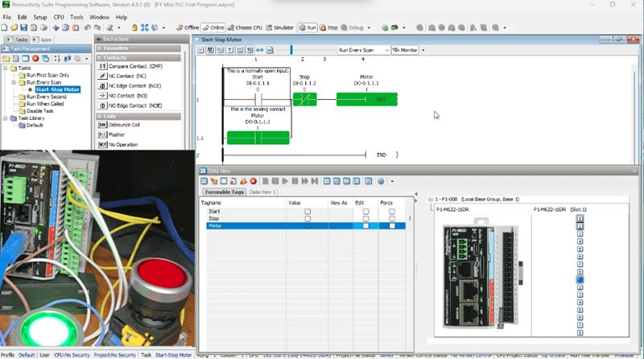Open the File menu
Screen dimensions: 644x359
(x=7, y=17)
